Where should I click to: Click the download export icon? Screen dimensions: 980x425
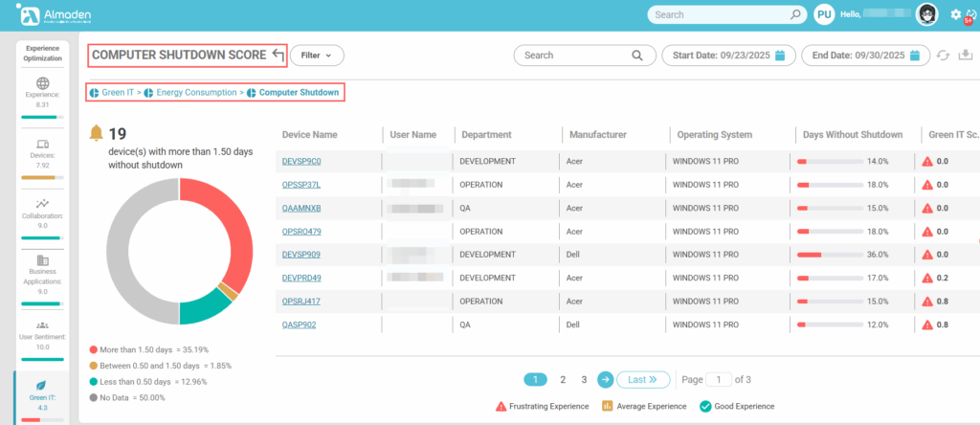(966, 56)
